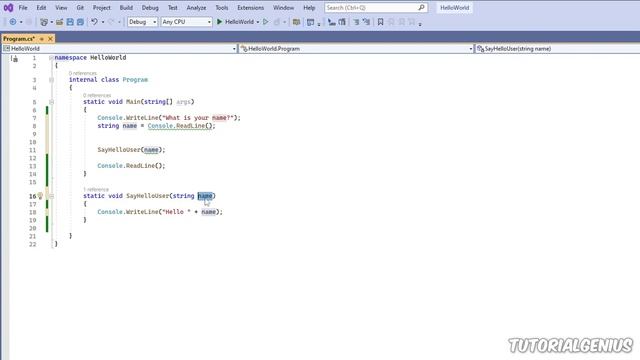Click the first of the two toolbar icons left of the comment icon

click(332, 22)
